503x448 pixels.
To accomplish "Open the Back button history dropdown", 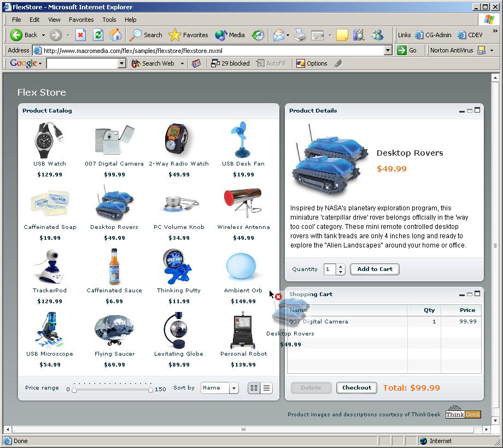I will (43, 35).
